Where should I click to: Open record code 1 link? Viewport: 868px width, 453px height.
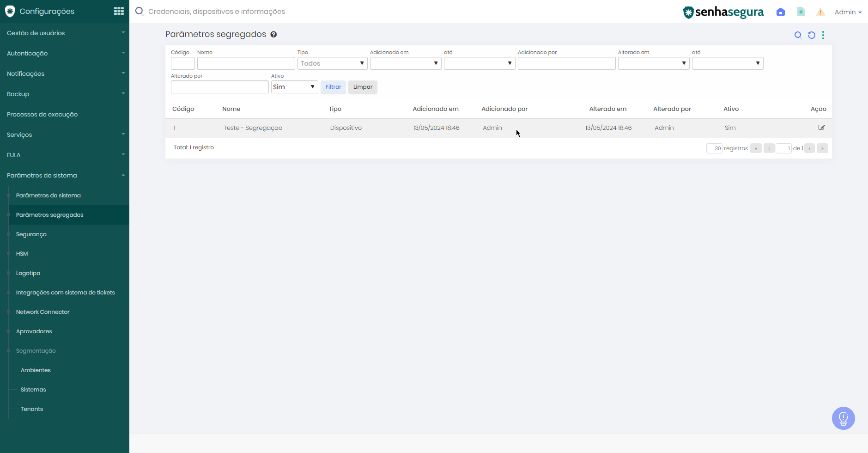pyautogui.click(x=175, y=128)
